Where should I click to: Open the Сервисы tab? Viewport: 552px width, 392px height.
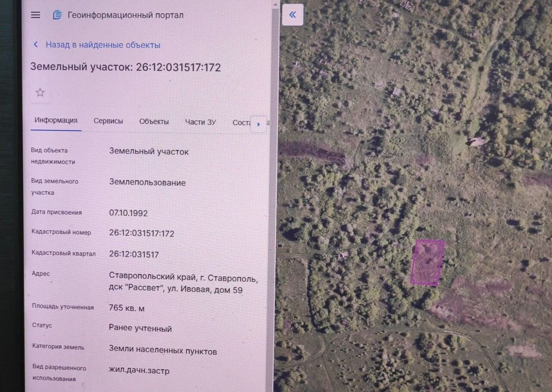click(x=108, y=121)
